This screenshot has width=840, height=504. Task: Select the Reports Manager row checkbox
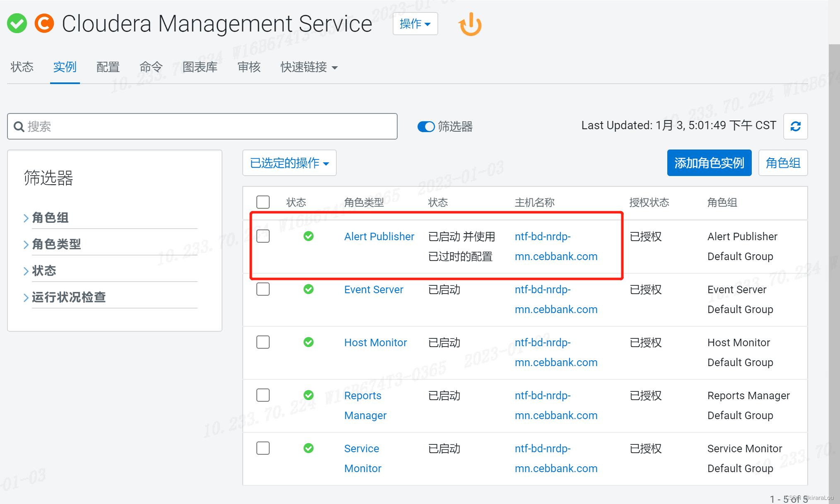263,395
